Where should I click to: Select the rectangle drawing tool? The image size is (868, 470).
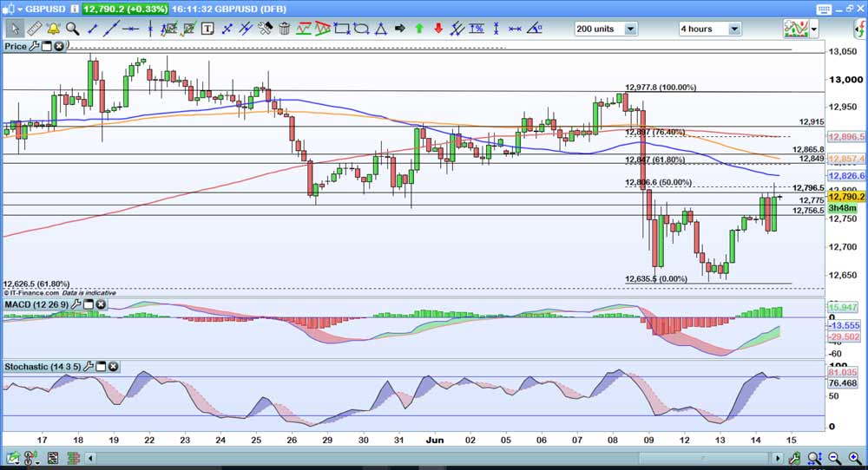coord(342,29)
